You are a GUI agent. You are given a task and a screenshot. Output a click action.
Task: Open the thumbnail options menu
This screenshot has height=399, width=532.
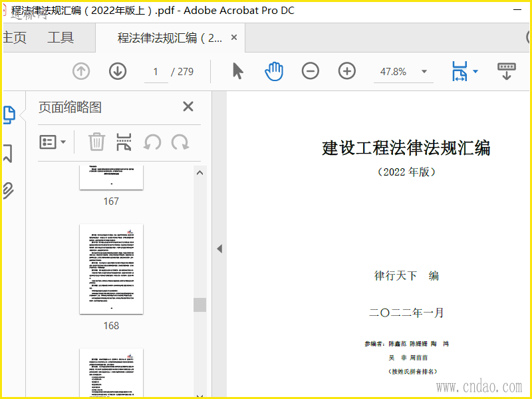pyautogui.click(x=53, y=142)
